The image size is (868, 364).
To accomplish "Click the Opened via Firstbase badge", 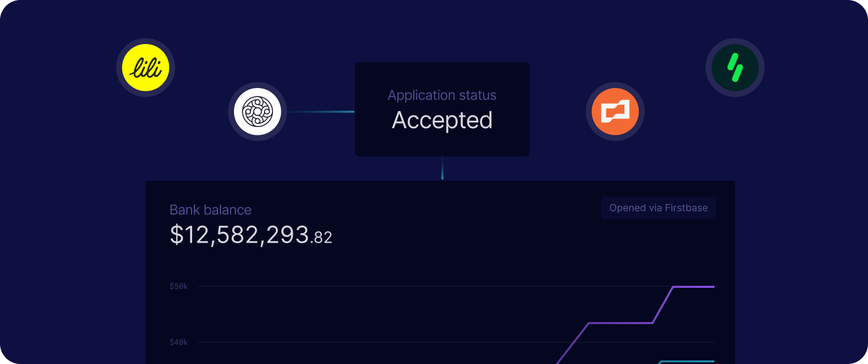I will coord(659,208).
